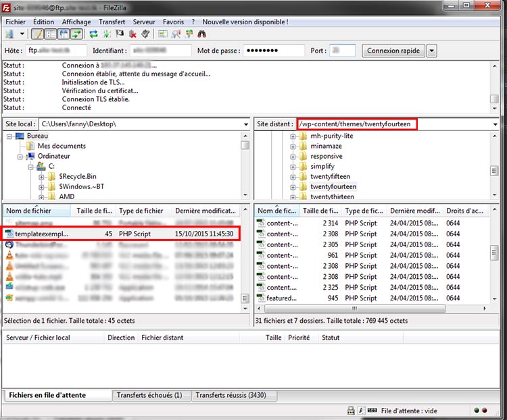The image size is (507, 420).
Task: Select Mes documents in local tree
Action: pyautogui.click(x=62, y=146)
